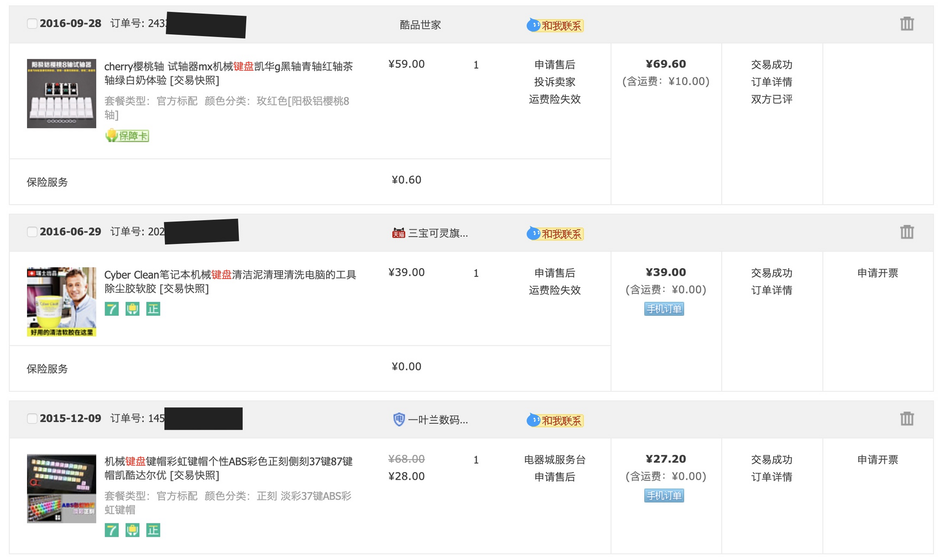Image resolution: width=951 pixels, height=560 pixels.
Task: Select the 2016-09-28 order checkbox
Action: pyautogui.click(x=32, y=24)
